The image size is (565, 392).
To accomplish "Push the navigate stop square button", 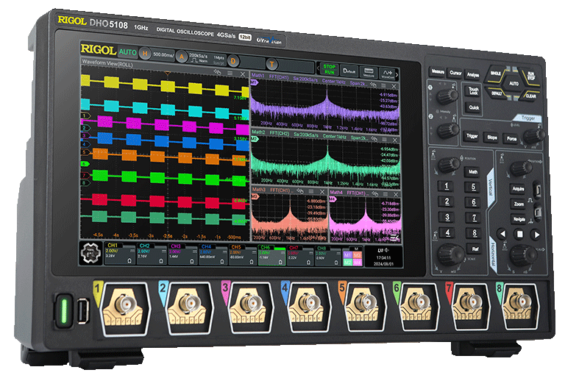I will tap(519, 235).
